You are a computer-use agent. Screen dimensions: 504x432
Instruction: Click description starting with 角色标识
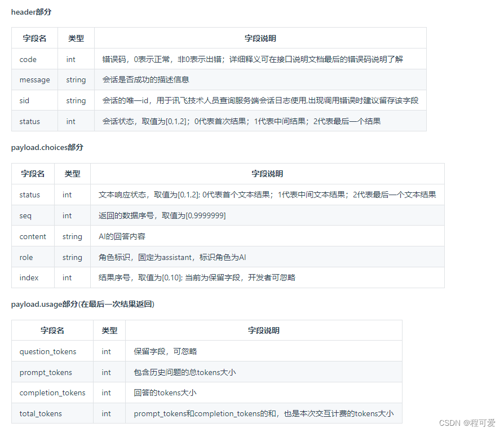[x=173, y=257]
